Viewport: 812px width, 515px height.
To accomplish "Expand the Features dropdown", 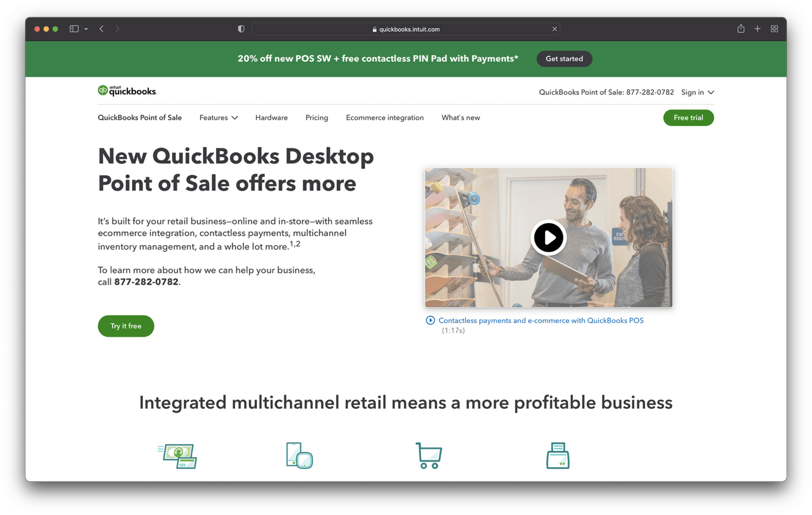I will coord(218,117).
